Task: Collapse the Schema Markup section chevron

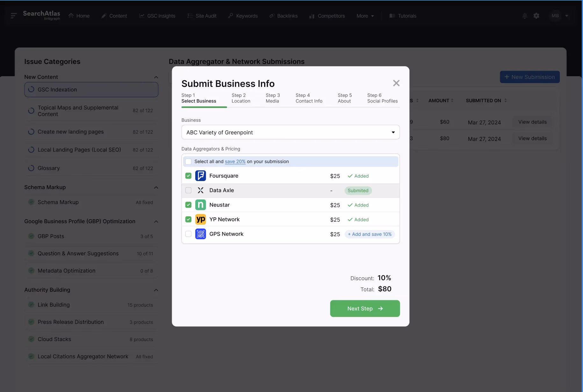Action: point(156,187)
